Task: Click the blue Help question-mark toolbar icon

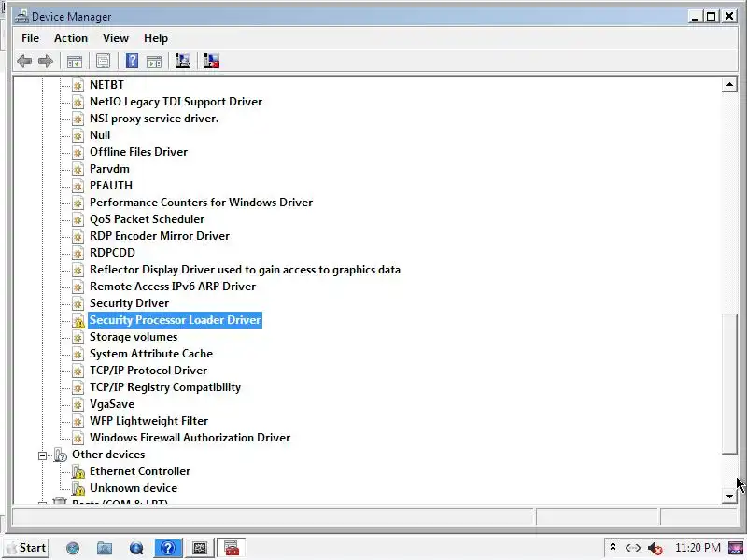Action: [132, 61]
